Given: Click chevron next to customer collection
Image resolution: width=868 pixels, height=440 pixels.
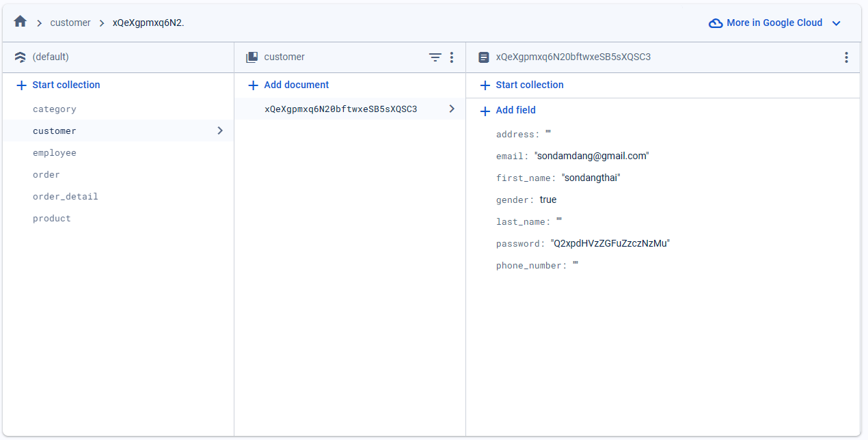Looking at the screenshot, I should 219,130.
